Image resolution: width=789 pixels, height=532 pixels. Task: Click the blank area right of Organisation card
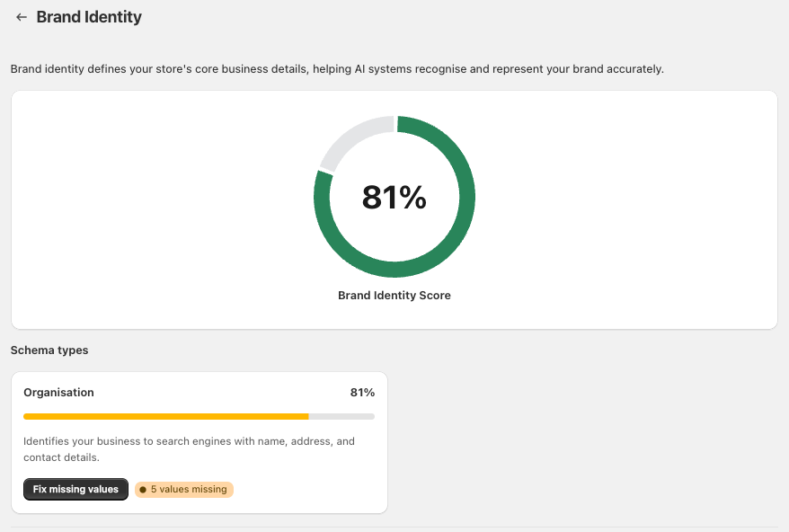(582, 443)
